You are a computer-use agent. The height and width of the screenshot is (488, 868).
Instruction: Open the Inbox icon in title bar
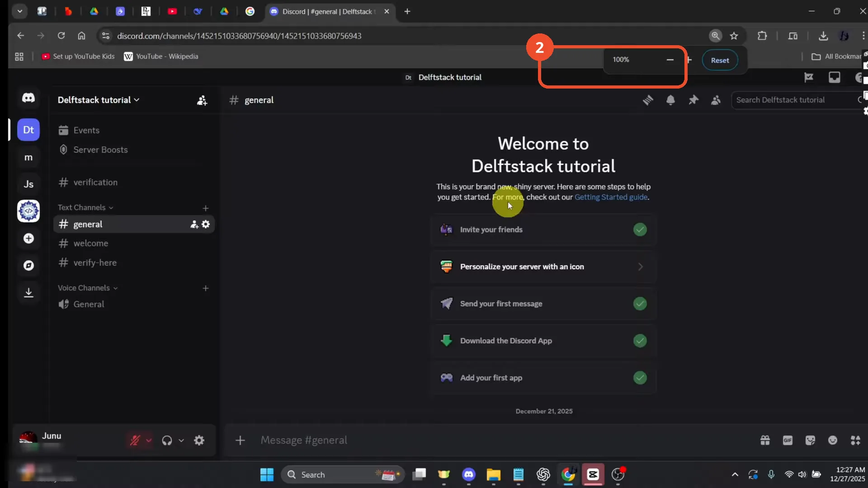834,77
